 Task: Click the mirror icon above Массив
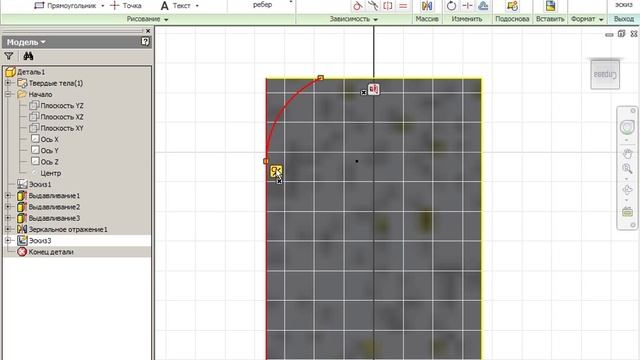tap(427, 6)
